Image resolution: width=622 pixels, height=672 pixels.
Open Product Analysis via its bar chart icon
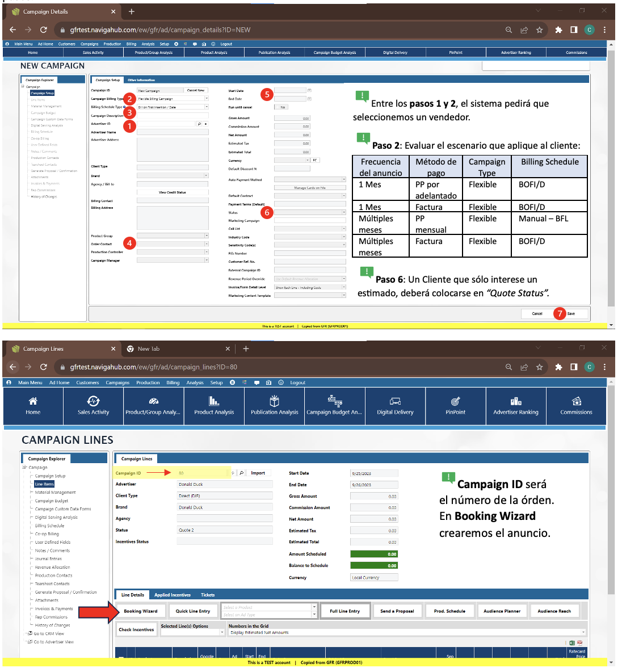click(214, 401)
